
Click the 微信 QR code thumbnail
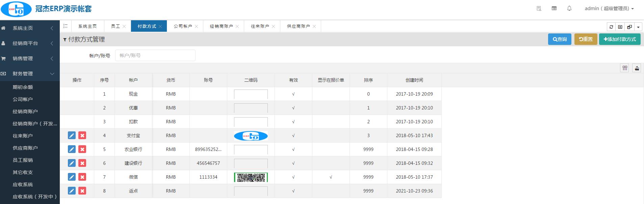(251, 177)
